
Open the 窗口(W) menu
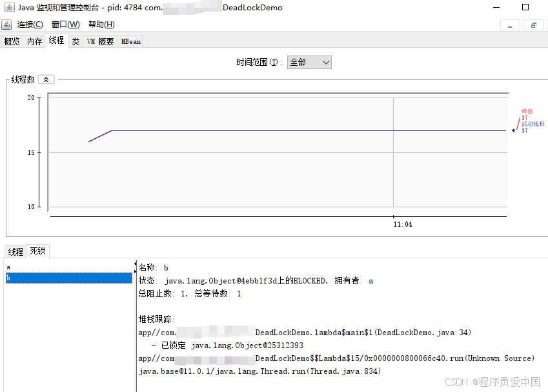tap(65, 25)
